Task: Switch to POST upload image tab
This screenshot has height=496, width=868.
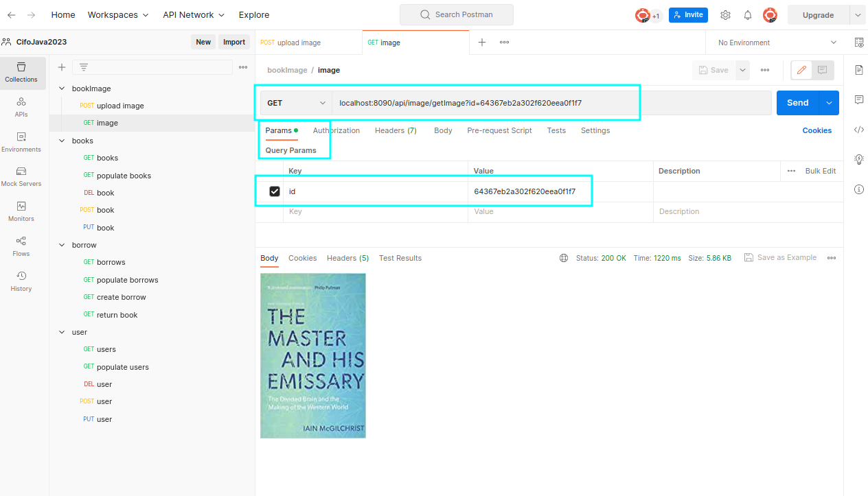Action: tap(308, 43)
